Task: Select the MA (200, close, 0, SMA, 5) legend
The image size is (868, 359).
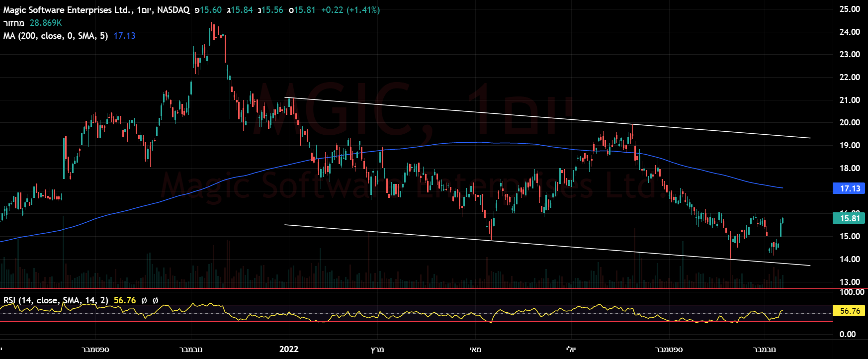Action: 56,36
